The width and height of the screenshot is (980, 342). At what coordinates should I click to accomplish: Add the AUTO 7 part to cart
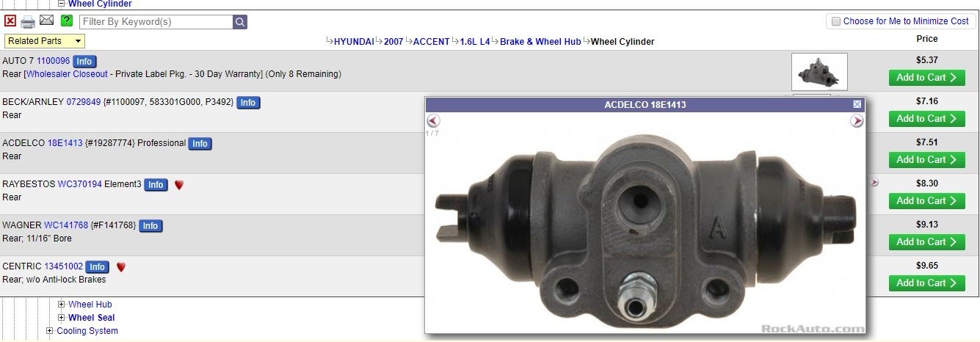point(926,77)
